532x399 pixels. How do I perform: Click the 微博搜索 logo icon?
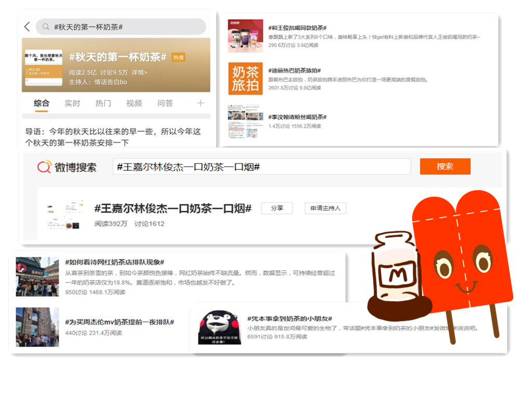pos(45,167)
